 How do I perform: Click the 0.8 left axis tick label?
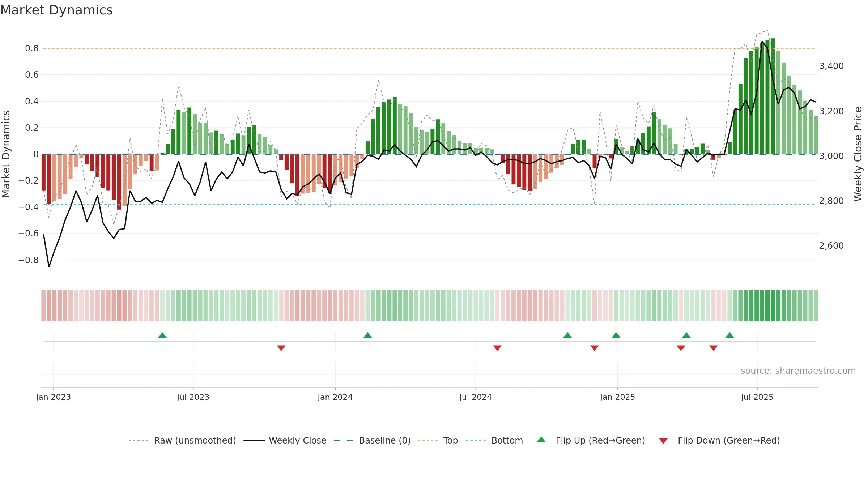click(32, 48)
